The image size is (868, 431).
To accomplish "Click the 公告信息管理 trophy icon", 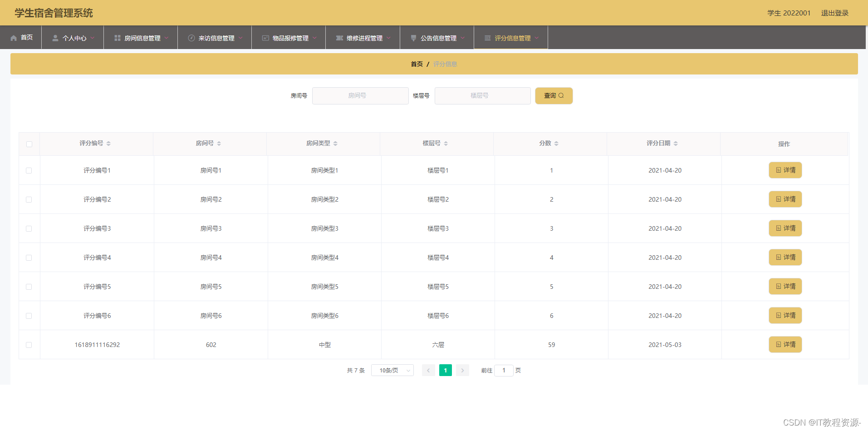I will 413,38.
